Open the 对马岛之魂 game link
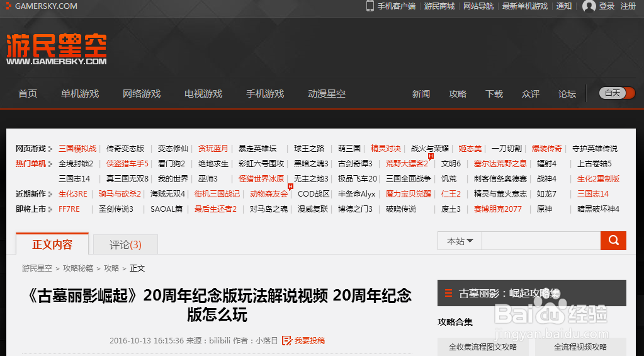This screenshot has height=356, width=644. pos(269,209)
